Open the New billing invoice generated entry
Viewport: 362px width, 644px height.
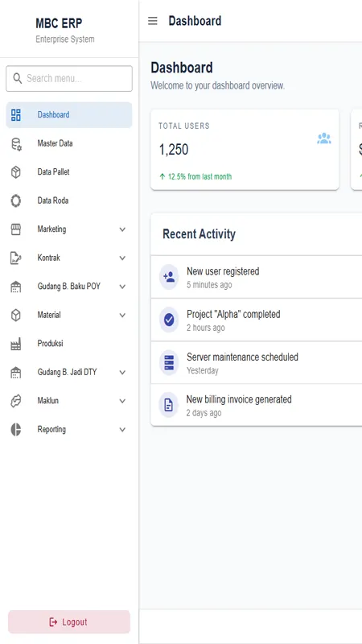point(257,406)
